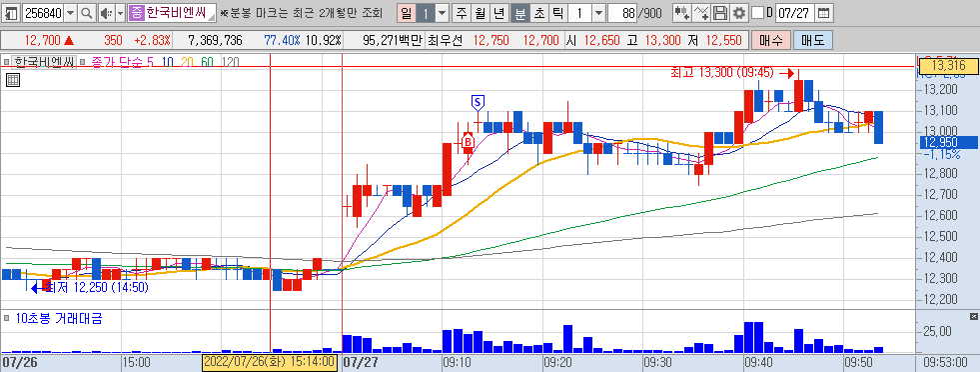Click the 최고 13,300 (09:45) annotation
The height and width of the screenshot is (372, 980).
pos(723,73)
